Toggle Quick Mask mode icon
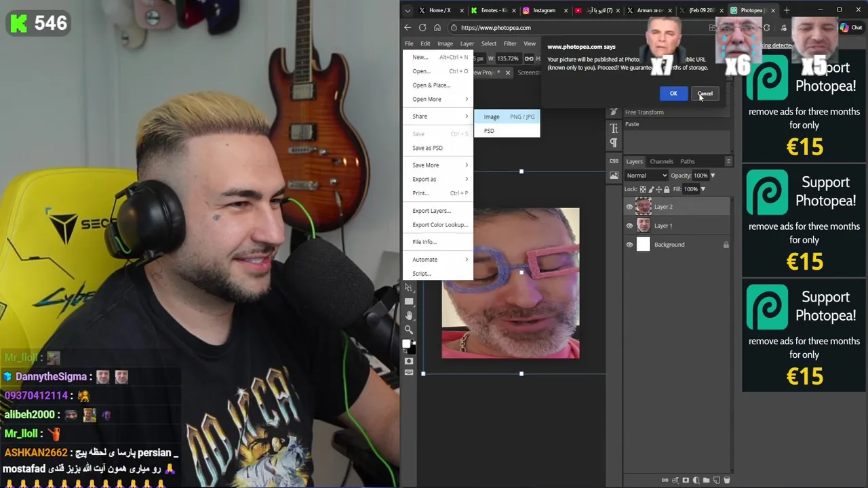Viewport: 868px width, 488px height. (408, 361)
